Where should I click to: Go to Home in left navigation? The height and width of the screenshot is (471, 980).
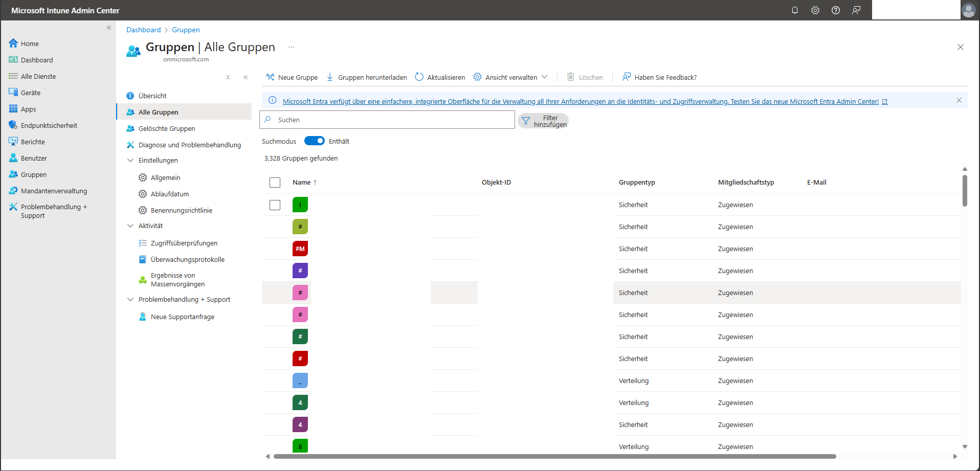(30, 43)
